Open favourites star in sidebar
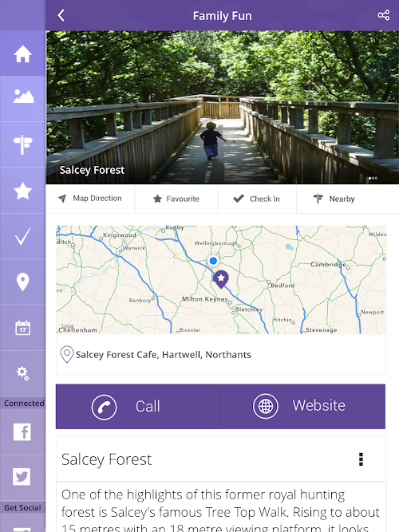 [23, 191]
